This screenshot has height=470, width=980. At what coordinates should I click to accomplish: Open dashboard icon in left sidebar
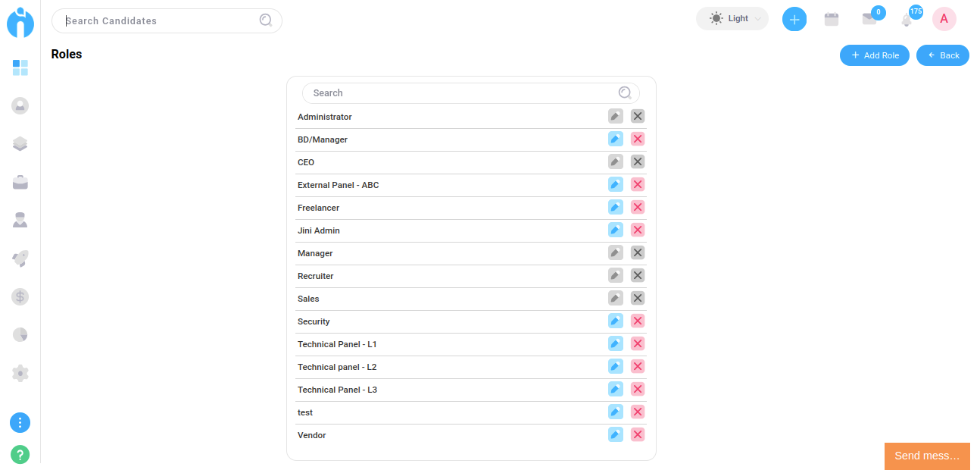pos(20,68)
